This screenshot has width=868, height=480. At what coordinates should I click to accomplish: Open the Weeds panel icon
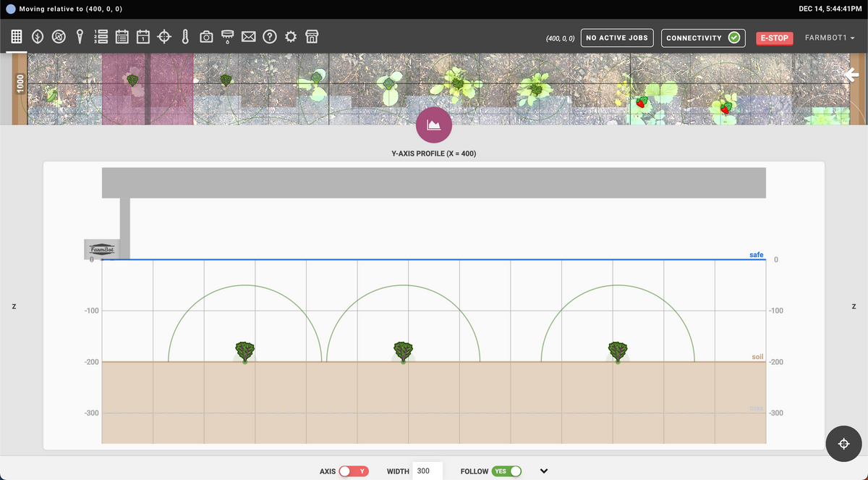pyautogui.click(x=58, y=36)
